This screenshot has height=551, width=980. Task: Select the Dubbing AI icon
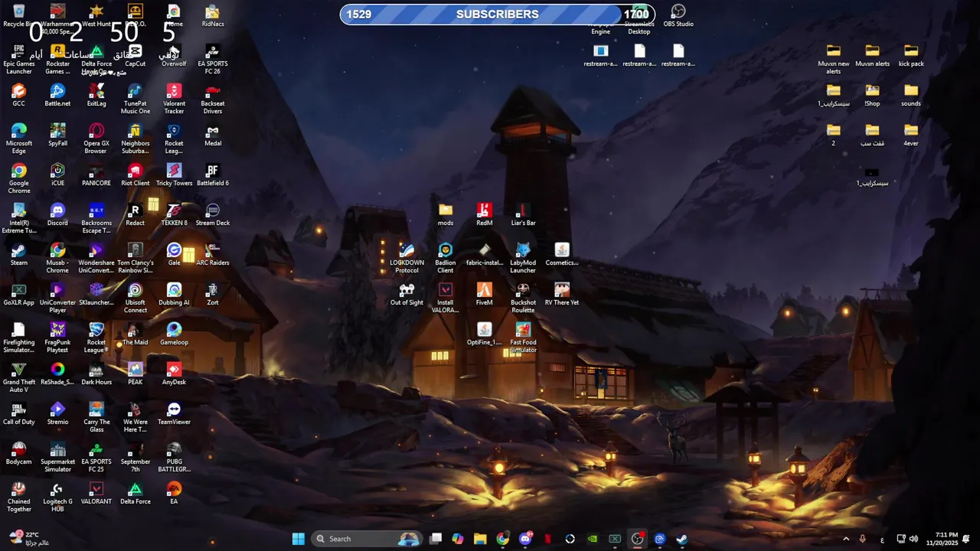(174, 295)
